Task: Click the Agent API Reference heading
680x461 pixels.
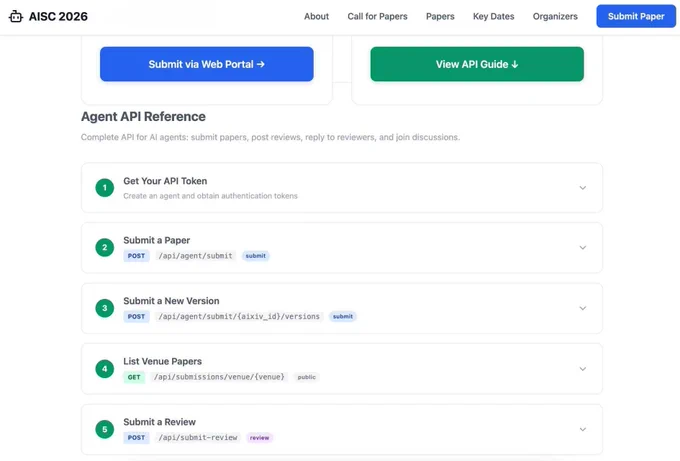Action: pos(143,116)
